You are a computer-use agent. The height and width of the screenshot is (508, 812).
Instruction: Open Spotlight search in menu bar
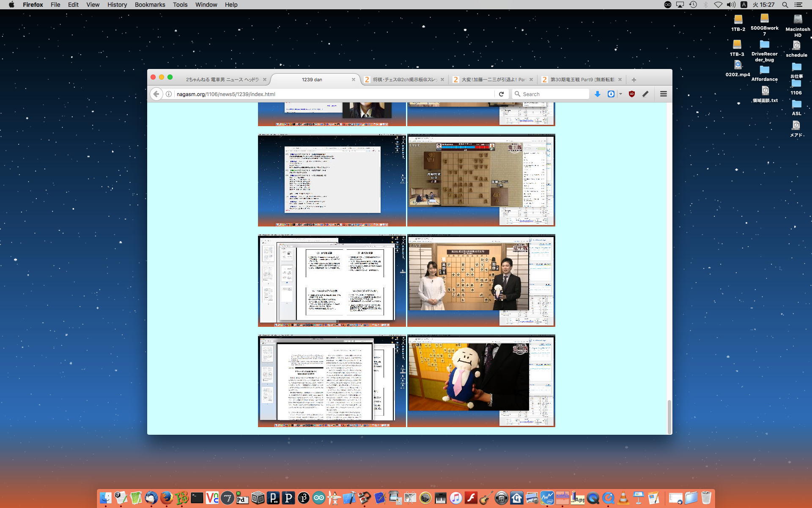(x=785, y=5)
